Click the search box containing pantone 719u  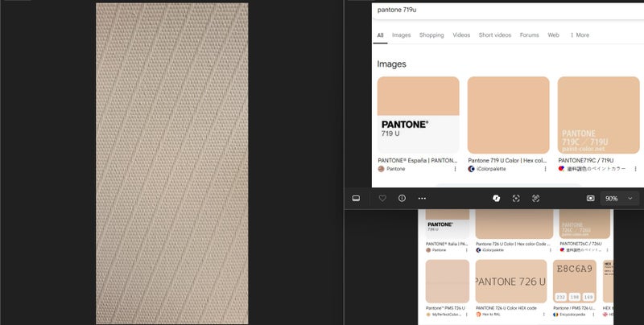click(x=508, y=10)
